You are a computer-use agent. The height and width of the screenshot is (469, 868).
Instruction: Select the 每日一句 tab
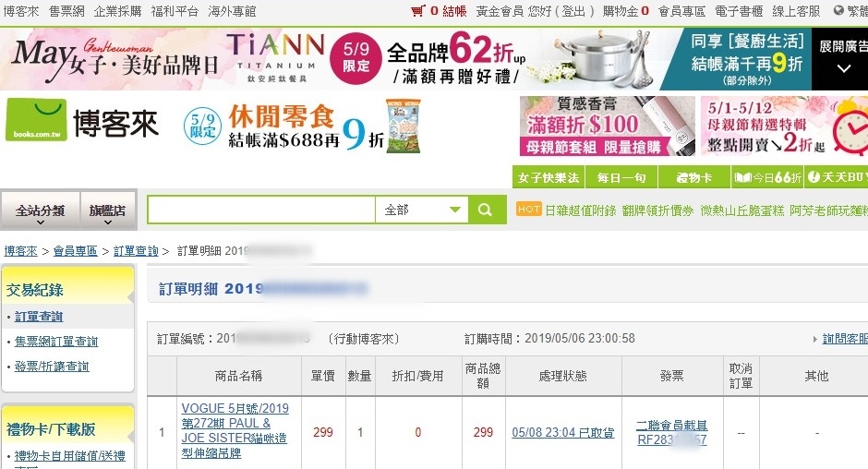621,177
